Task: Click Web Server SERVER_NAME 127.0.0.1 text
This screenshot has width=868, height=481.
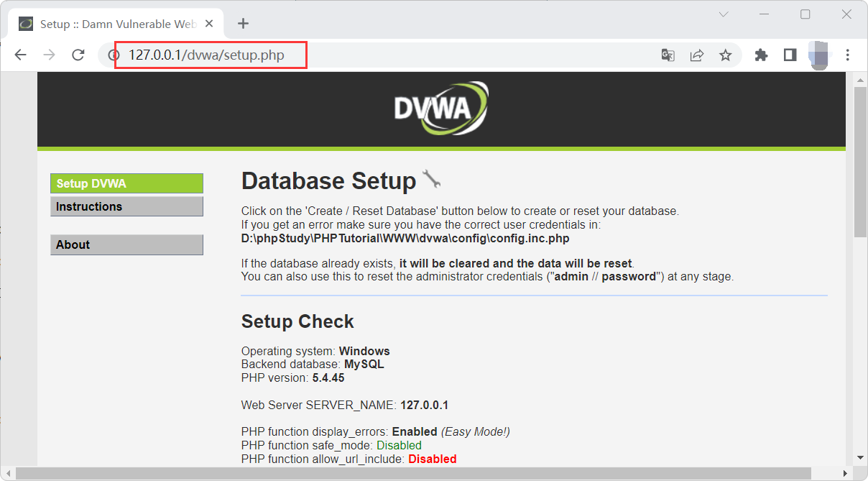Action: [345, 406]
